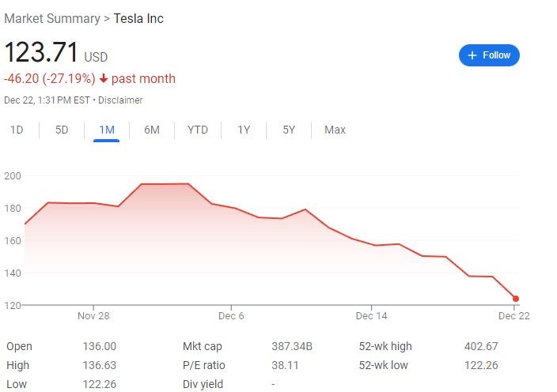The image size is (557, 392).
Task: Click the Follow button
Action: pyautogui.click(x=489, y=55)
